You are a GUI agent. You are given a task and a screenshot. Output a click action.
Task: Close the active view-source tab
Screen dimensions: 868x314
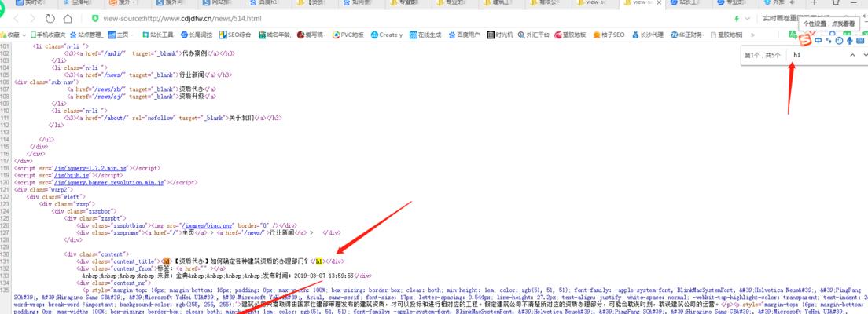coord(659,3)
